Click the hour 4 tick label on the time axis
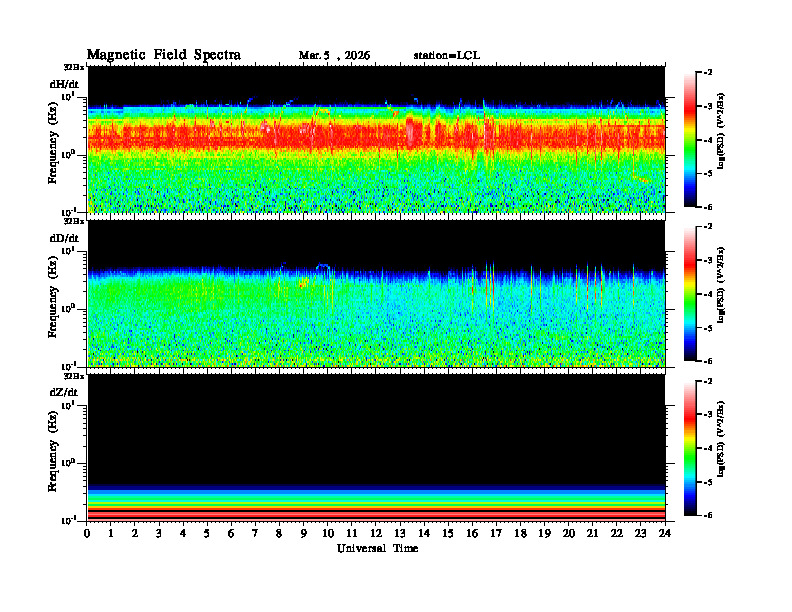This screenshot has width=792, height=612. point(183,533)
